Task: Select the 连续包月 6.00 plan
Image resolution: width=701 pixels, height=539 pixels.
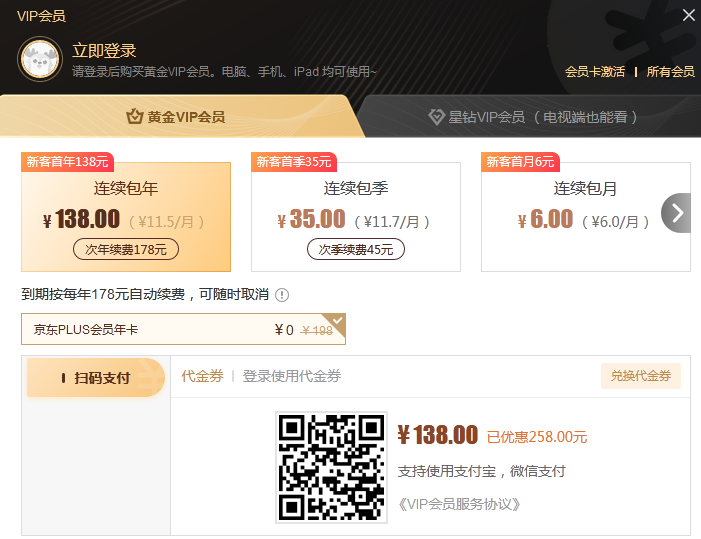Action: [586, 217]
